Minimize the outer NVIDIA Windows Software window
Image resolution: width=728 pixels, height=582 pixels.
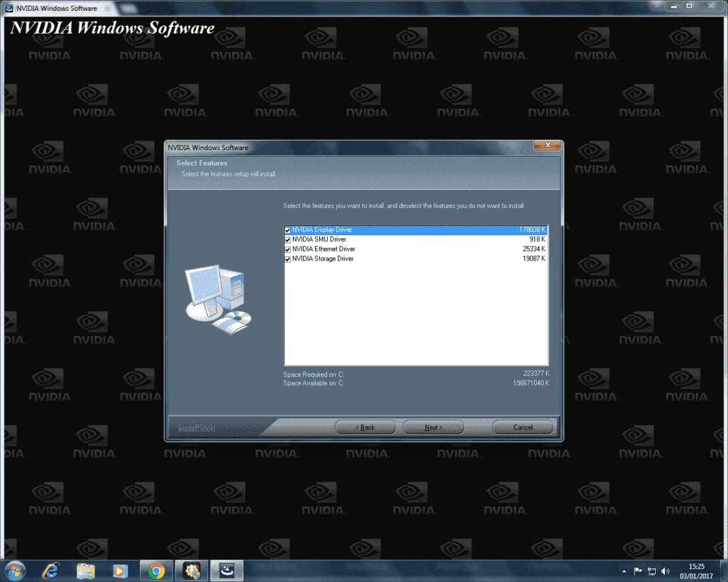(x=674, y=6)
